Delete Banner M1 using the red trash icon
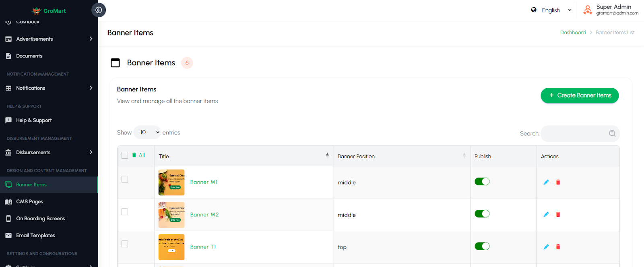 pos(558,182)
